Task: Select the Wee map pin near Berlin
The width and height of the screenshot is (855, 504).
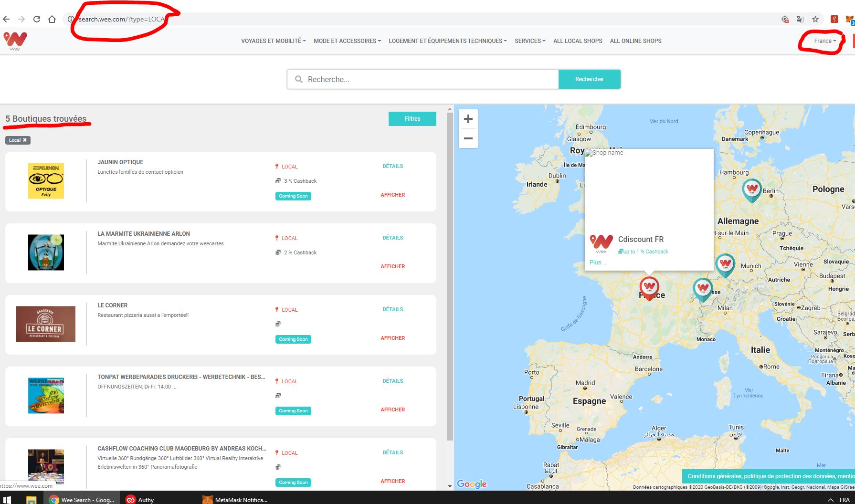Action: click(x=752, y=190)
